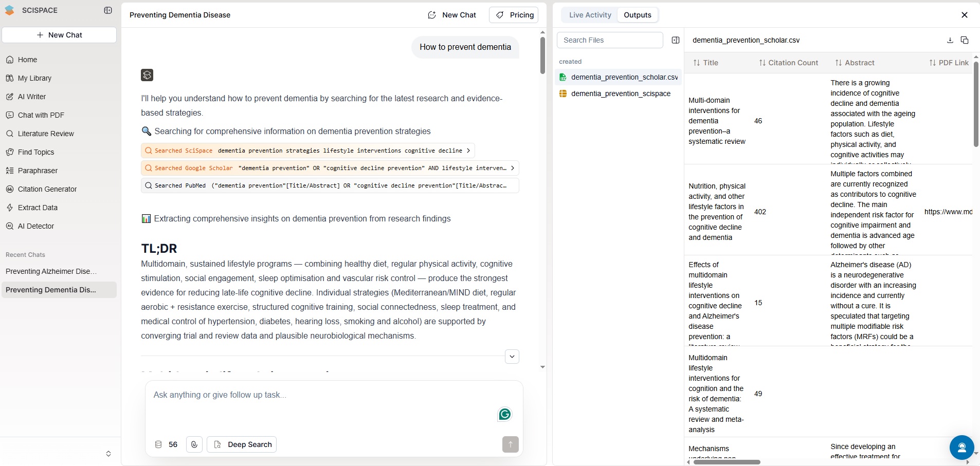Start New Chat from sidebar button
980x466 pixels.
click(59, 35)
